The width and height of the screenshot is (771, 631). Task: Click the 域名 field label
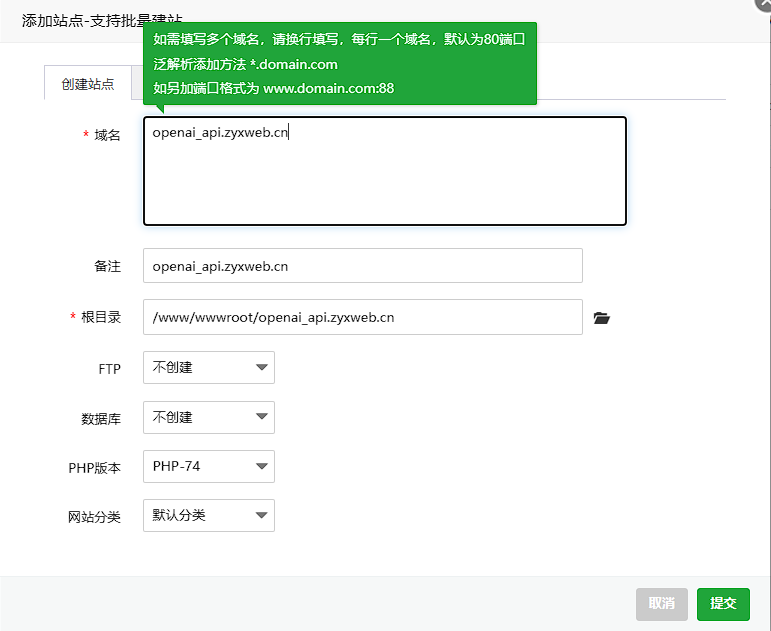click(107, 135)
